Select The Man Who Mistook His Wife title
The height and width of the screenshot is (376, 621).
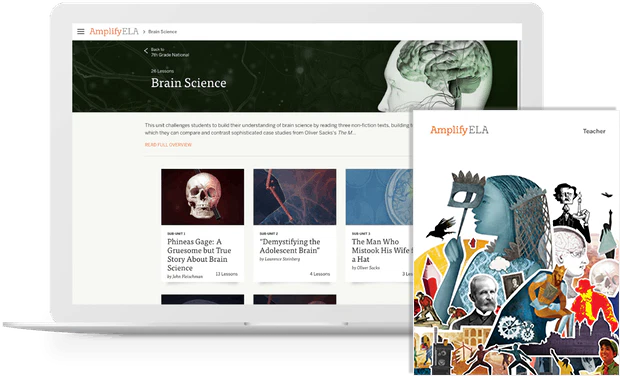coord(382,250)
